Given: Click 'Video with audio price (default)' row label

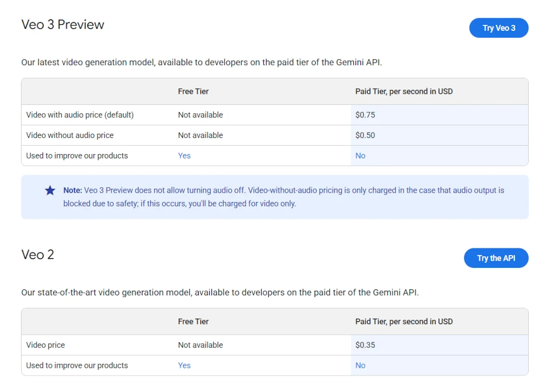Looking at the screenshot, I should pos(80,115).
